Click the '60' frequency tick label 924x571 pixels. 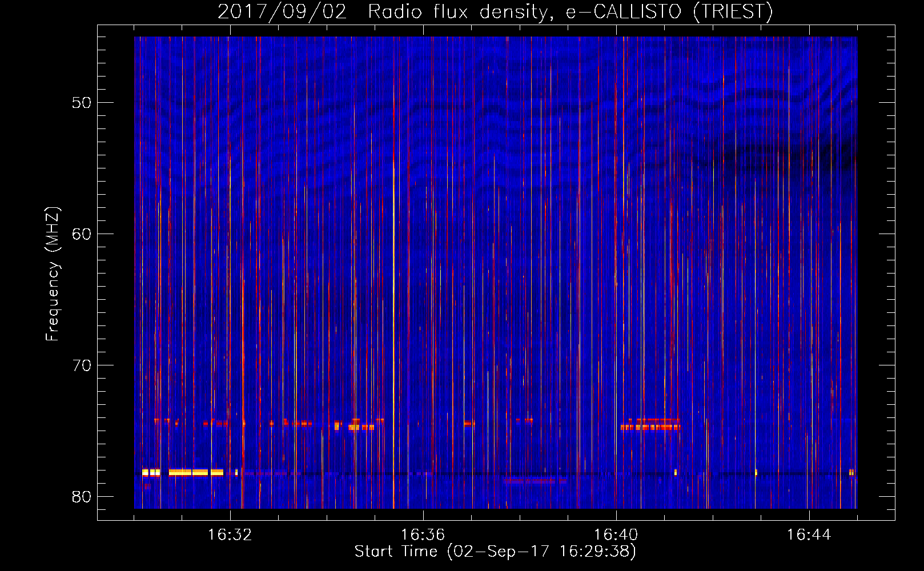tap(82, 234)
